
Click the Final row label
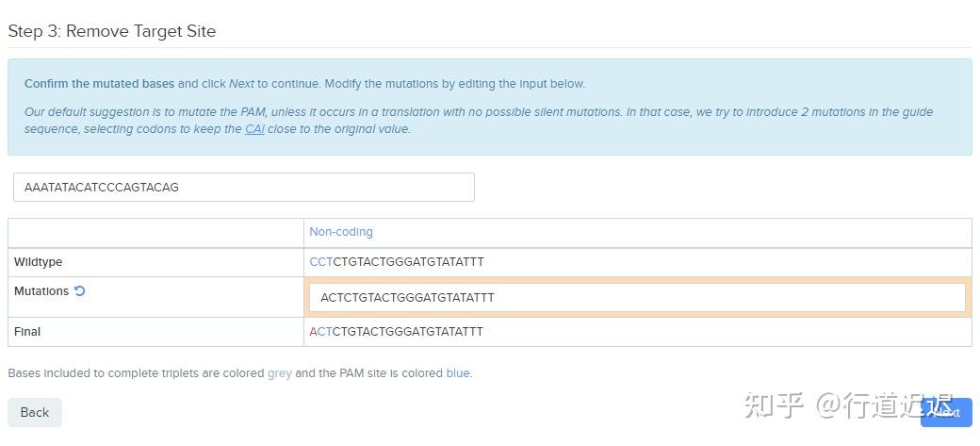coord(27,332)
